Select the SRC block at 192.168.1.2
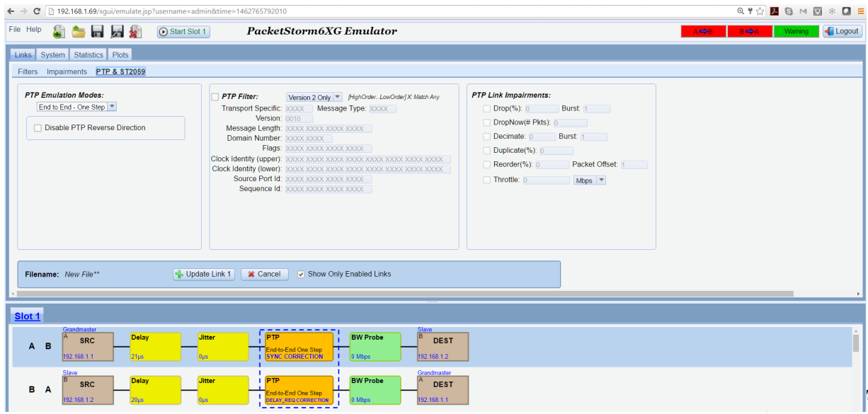Image resolution: width=868 pixels, height=414 pixels. (x=88, y=390)
